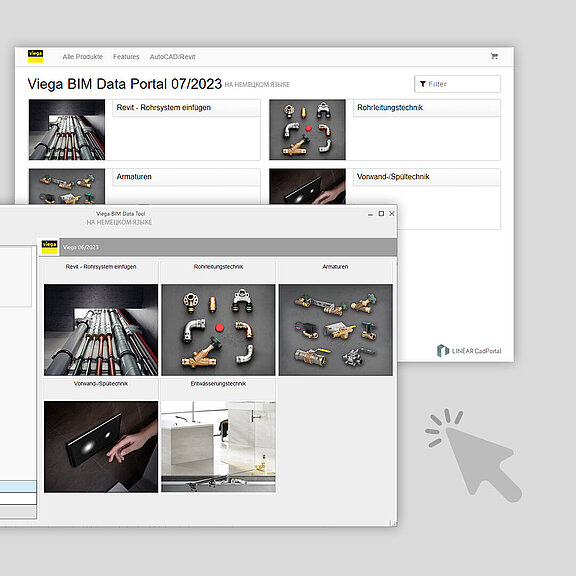Click into the Filter input field
The width and height of the screenshot is (576, 576).
click(457, 84)
